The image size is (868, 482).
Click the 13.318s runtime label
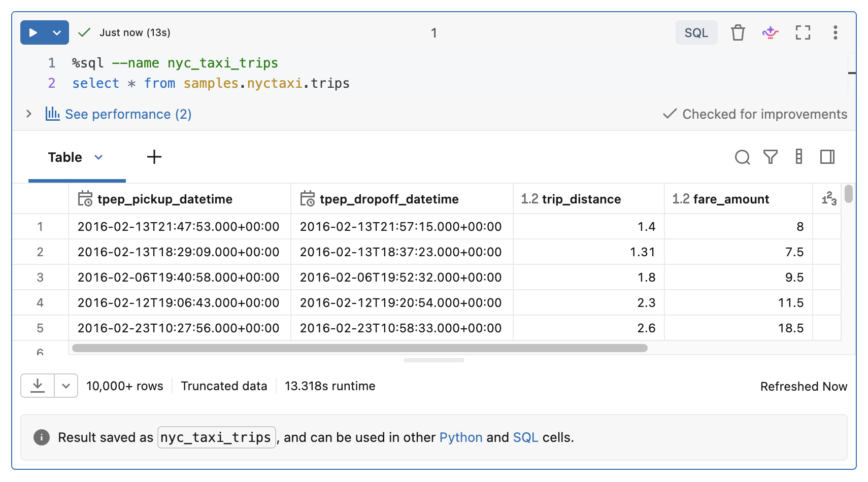tap(330, 386)
